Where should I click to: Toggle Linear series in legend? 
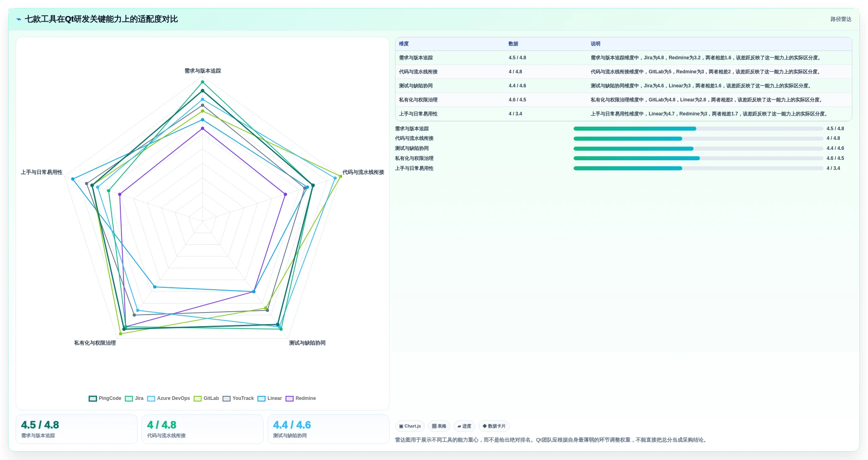point(270,398)
